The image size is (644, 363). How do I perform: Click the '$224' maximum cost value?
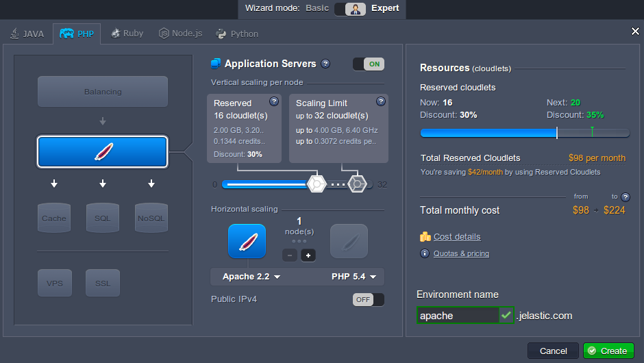coord(614,210)
